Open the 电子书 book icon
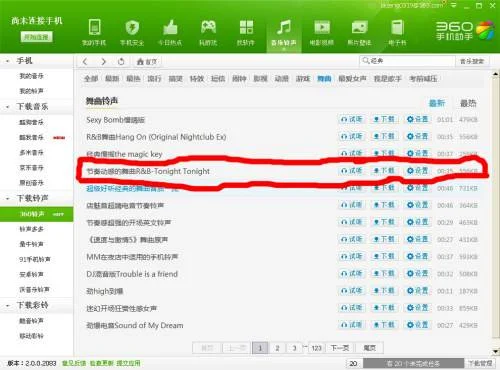The height and width of the screenshot is (370, 500). pos(397,32)
